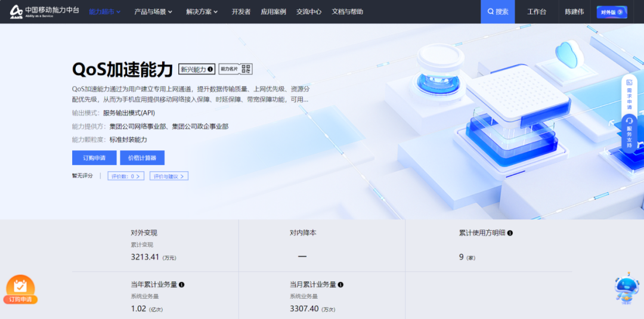Click the info icon beside 累计使用方明细
Image resolution: width=644 pixels, height=319 pixels.
[510, 233]
